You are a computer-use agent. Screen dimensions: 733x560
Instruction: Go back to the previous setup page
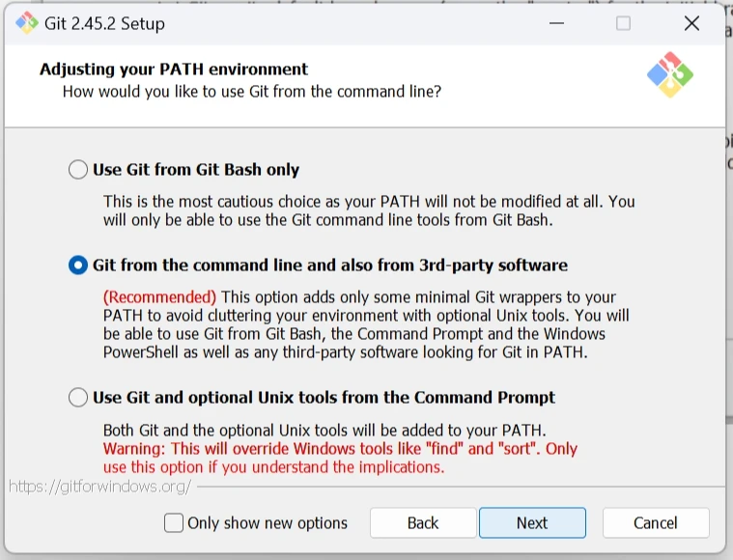[x=423, y=523]
